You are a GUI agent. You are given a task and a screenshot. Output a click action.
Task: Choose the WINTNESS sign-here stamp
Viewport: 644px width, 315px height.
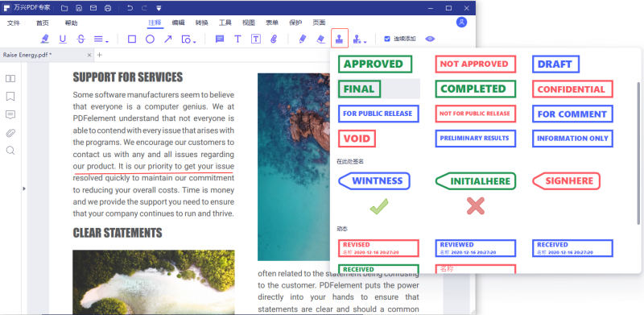(374, 181)
